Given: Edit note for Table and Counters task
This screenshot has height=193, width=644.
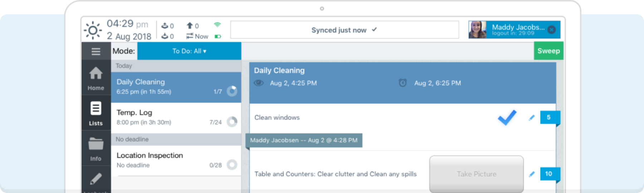Looking at the screenshot, I should point(532,174).
